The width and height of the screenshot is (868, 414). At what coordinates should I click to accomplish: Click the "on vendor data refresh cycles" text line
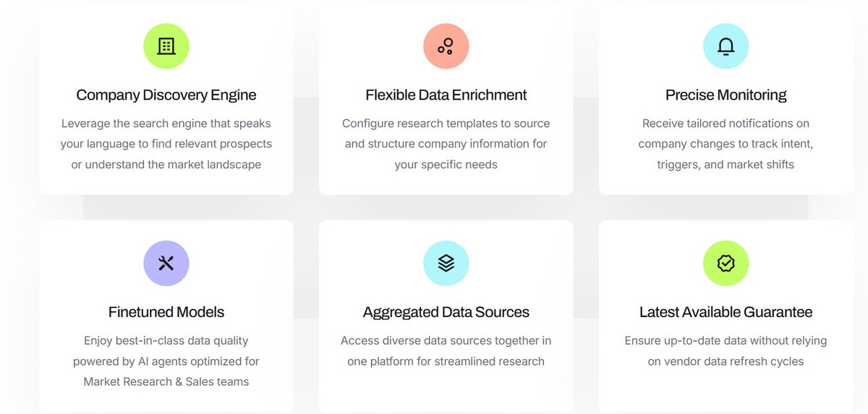pos(726,361)
